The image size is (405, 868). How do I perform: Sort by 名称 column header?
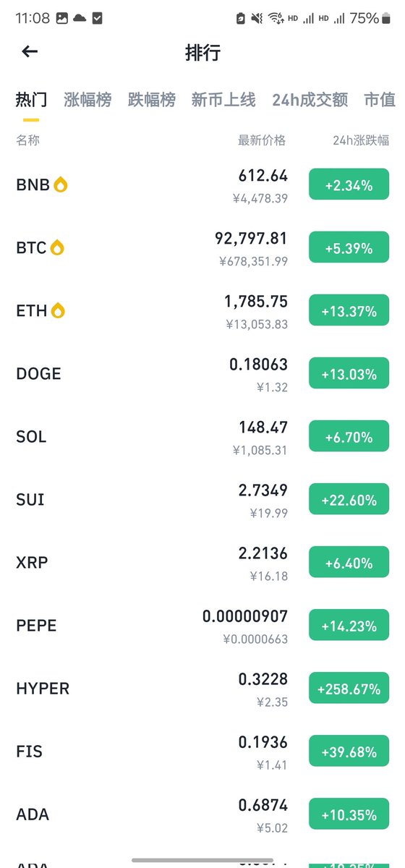coord(27,140)
